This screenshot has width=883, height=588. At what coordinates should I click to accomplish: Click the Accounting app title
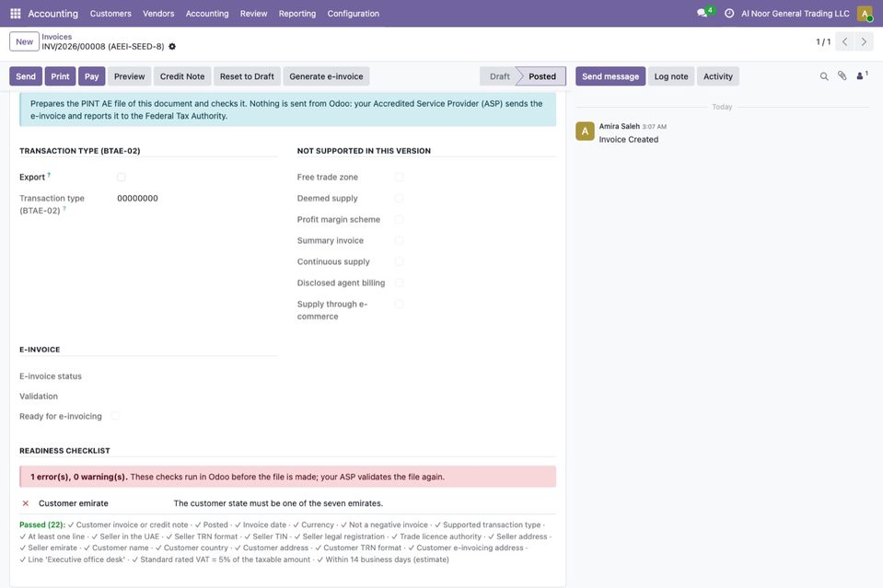tap(52, 13)
